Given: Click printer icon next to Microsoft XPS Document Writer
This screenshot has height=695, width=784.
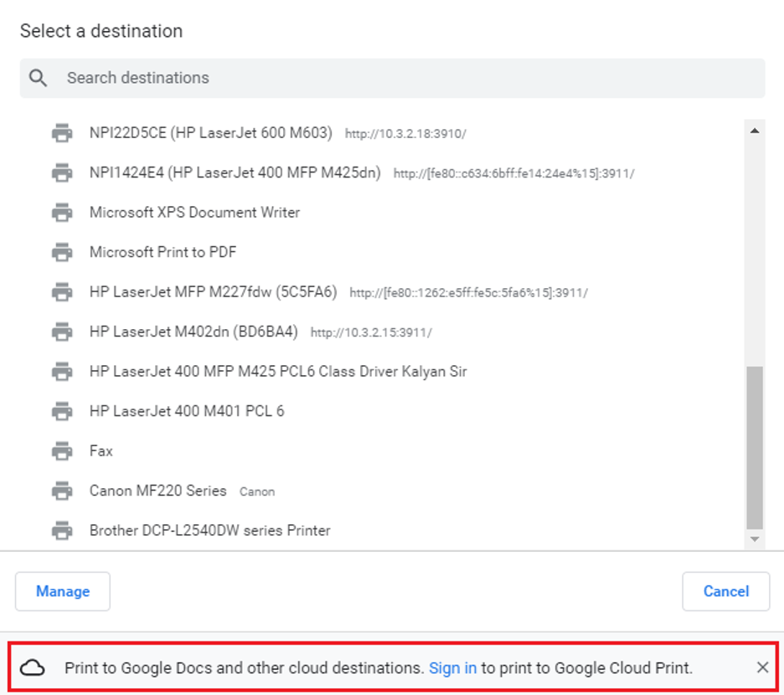Looking at the screenshot, I should point(62,213).
